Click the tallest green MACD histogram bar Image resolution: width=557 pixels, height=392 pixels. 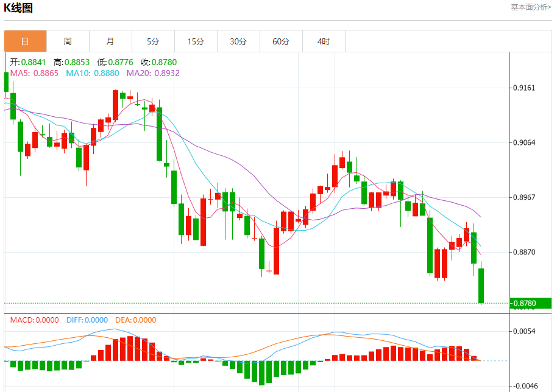coord(262,373)
